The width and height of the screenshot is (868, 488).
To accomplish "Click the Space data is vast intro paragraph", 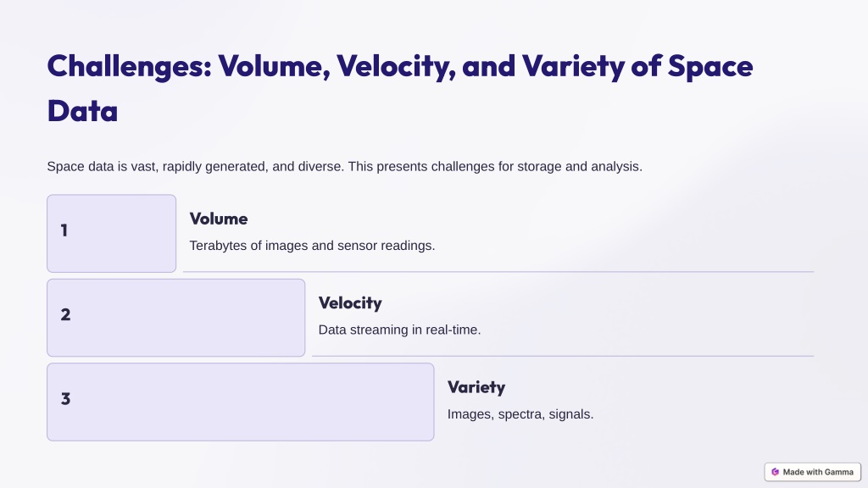I will (x=344, y=167).
